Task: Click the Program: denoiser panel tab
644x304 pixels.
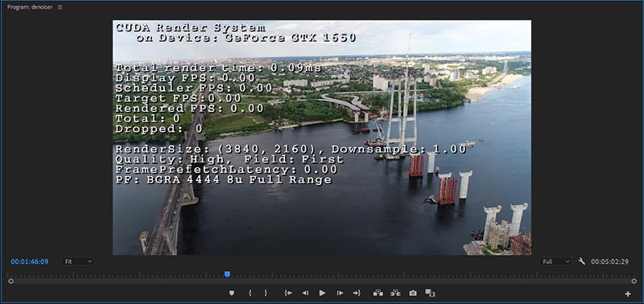Action: pos(30,7)
